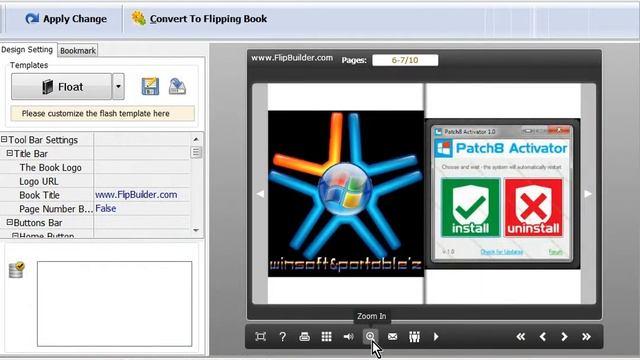Click the empty description text box
The height and width of the screenshot is (360, 640).
click(114, 304)
